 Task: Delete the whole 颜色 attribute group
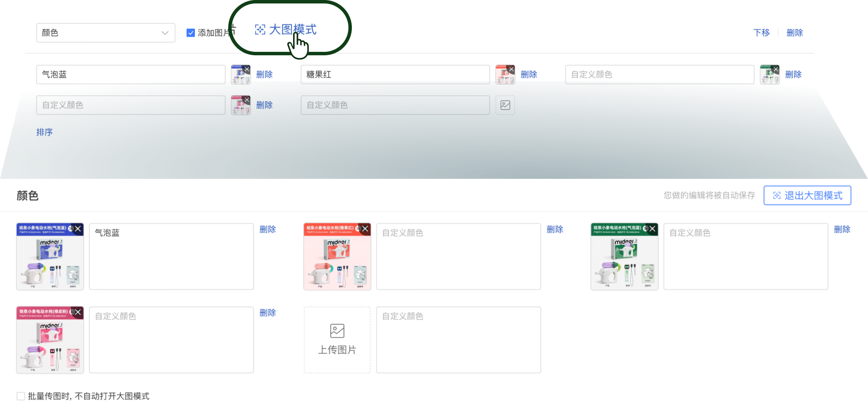(795, 33)
